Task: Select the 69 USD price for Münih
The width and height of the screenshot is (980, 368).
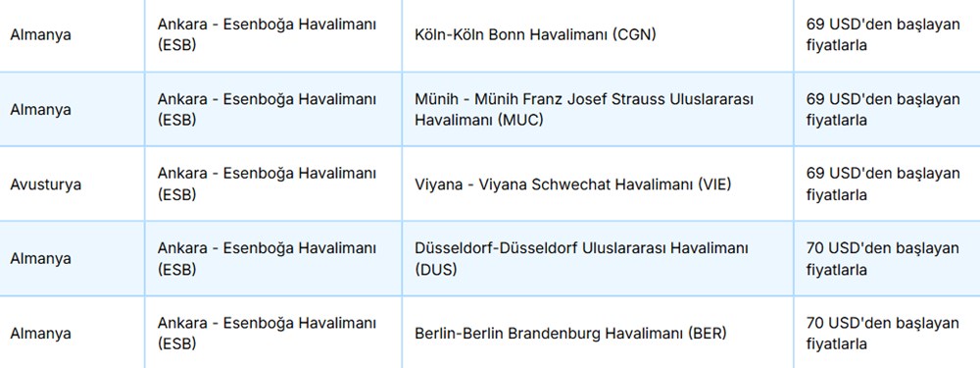Action: (883, 110)
